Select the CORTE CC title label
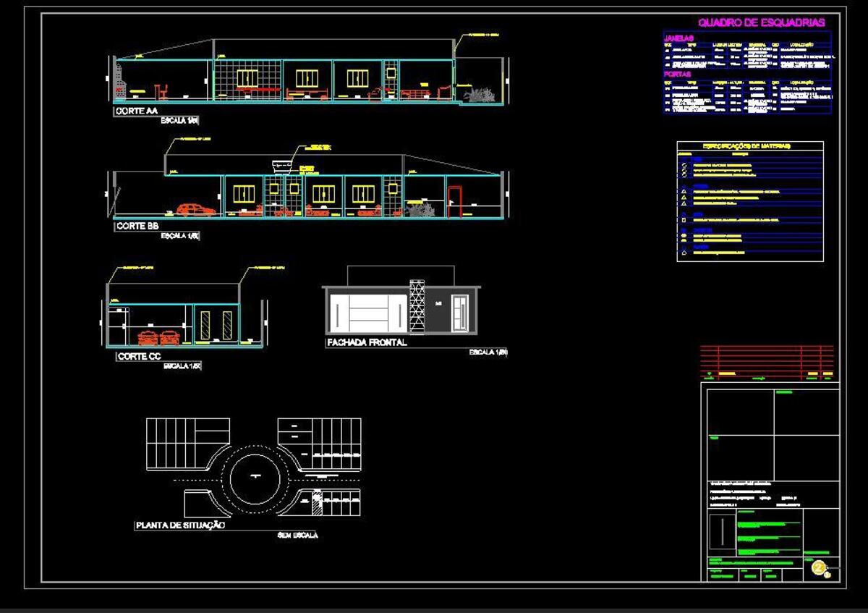 (138, 357)
